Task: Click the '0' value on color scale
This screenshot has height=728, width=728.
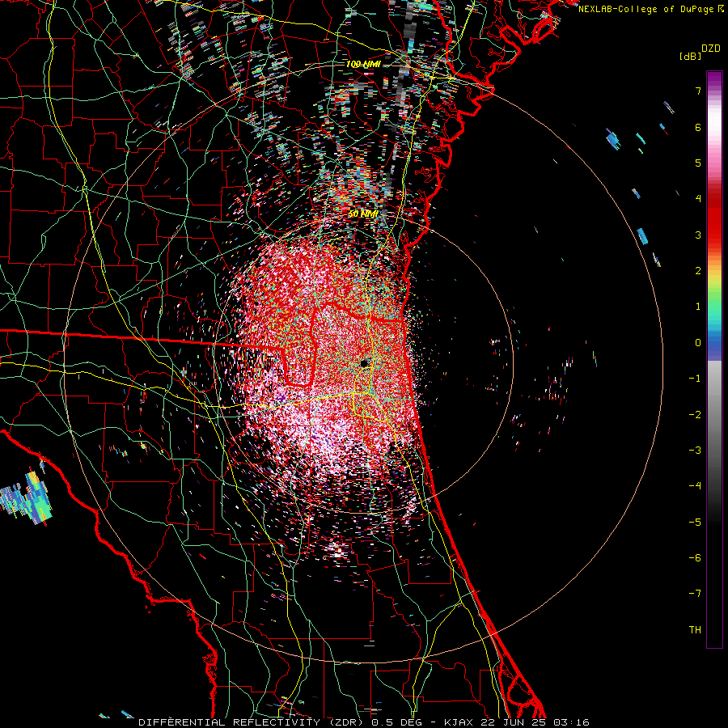Action: point(698,343)
